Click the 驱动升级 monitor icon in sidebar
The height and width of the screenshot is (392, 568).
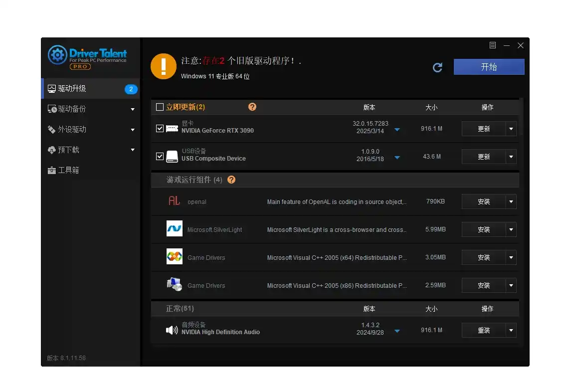52,89
